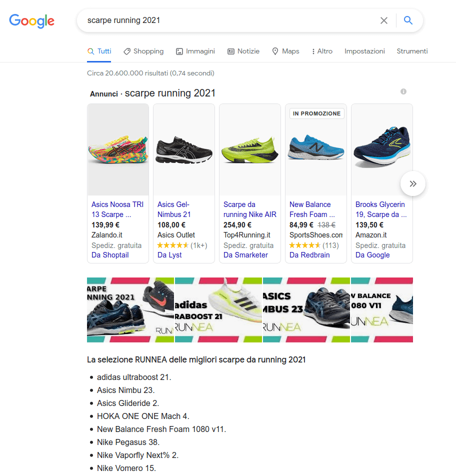This screenshot has height=476, width=456.
Task: Click the Nike AIR neon shoe image
Action: 250,149
